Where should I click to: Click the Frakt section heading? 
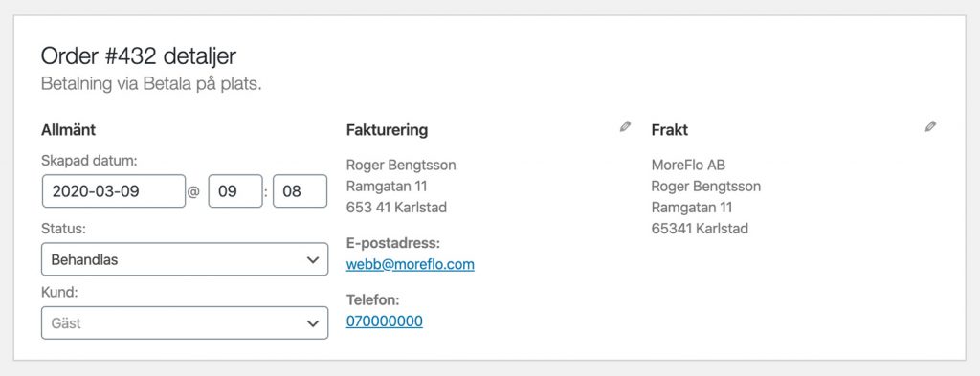[x=669, y=130]
